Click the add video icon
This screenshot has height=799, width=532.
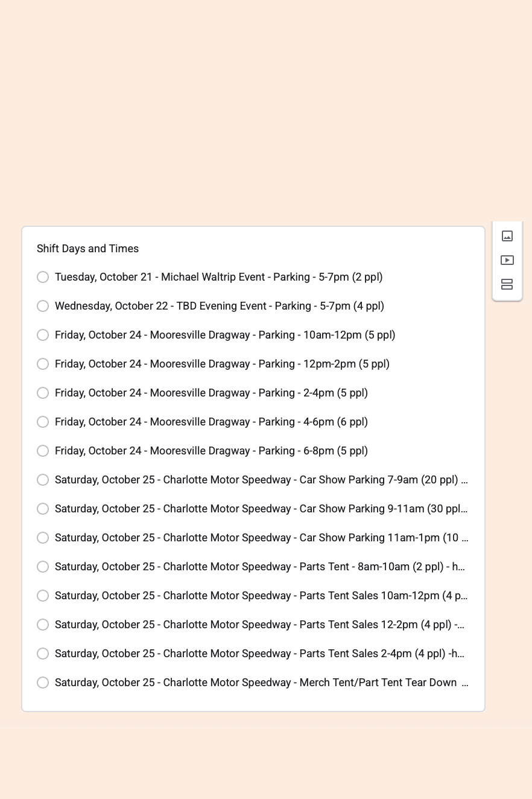pos(507,260)
